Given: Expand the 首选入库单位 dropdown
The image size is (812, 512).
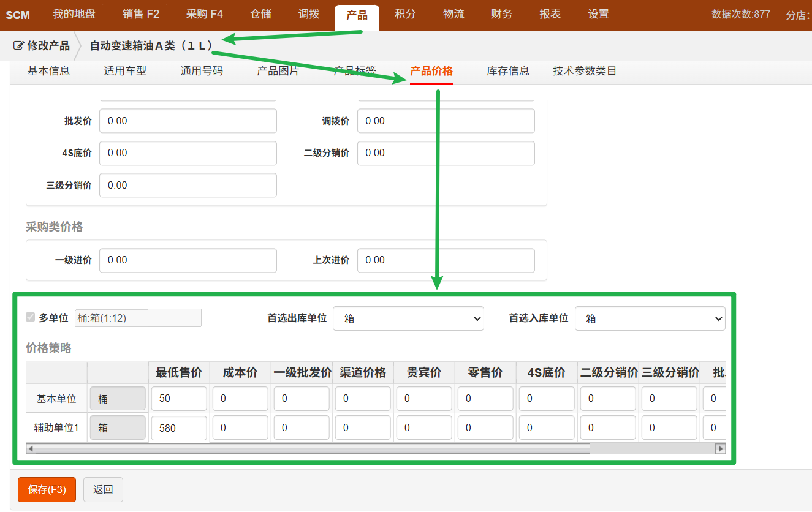Looking at the screenshot, I should point(650,318).
